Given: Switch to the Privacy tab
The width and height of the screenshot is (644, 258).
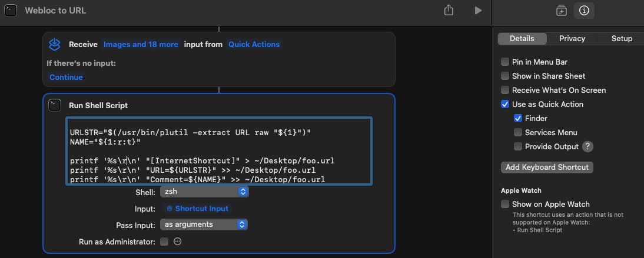Looking at the screenshot, I should (572, 39).
